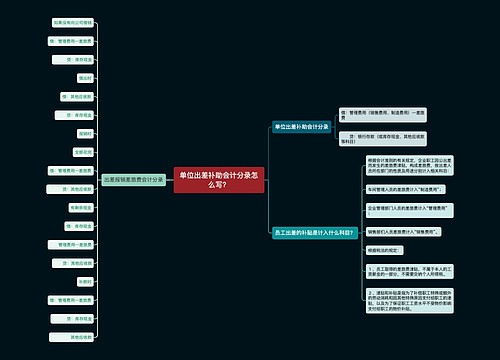Select the 贷:银行存款(或库存现金、其他应收款等科目) node
500x360 pixels.
point(383,139)
